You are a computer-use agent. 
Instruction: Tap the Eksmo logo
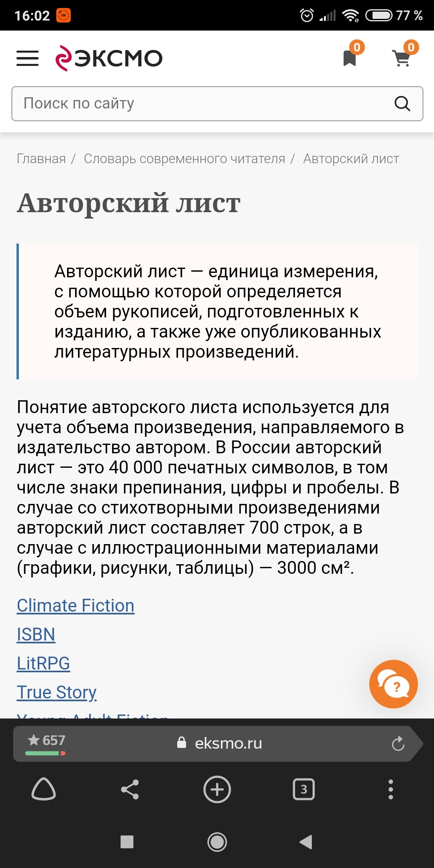coord(109,59)
